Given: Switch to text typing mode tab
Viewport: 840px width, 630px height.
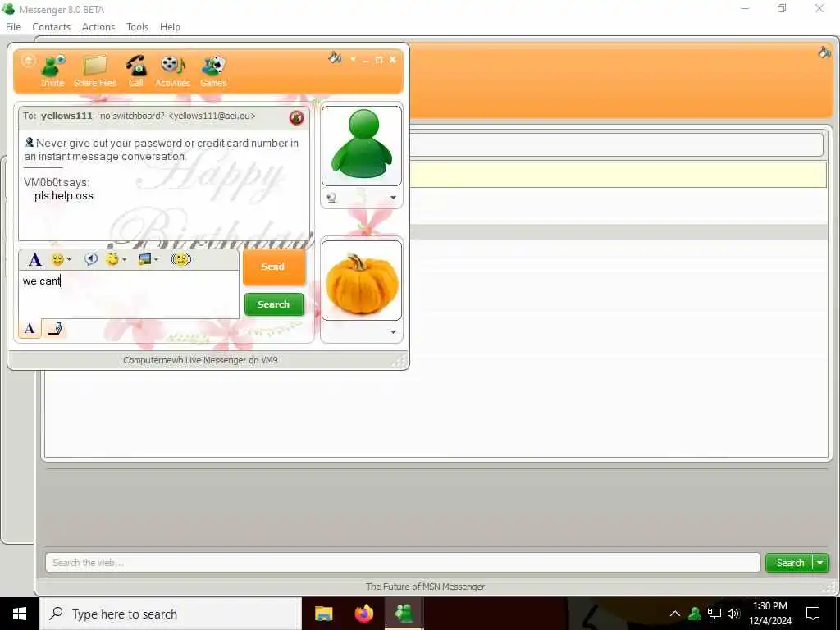Looking at the screenshot, I should pyautogui.click(x=30, y=328).
